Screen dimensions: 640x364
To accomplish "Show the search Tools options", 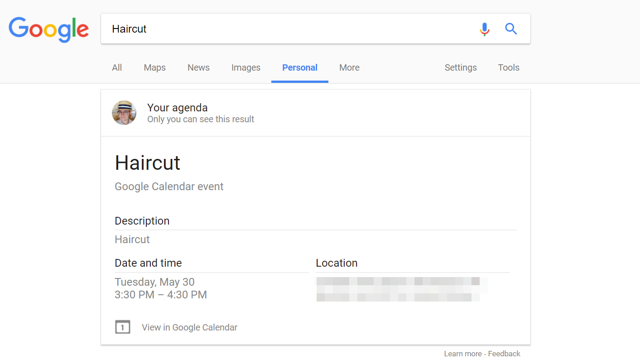I will [509, 67].
